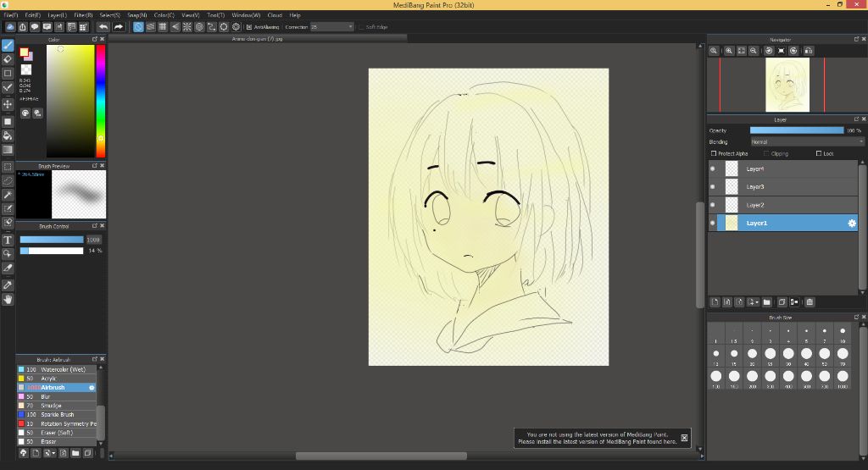Select the Text tool

point(8,241)
